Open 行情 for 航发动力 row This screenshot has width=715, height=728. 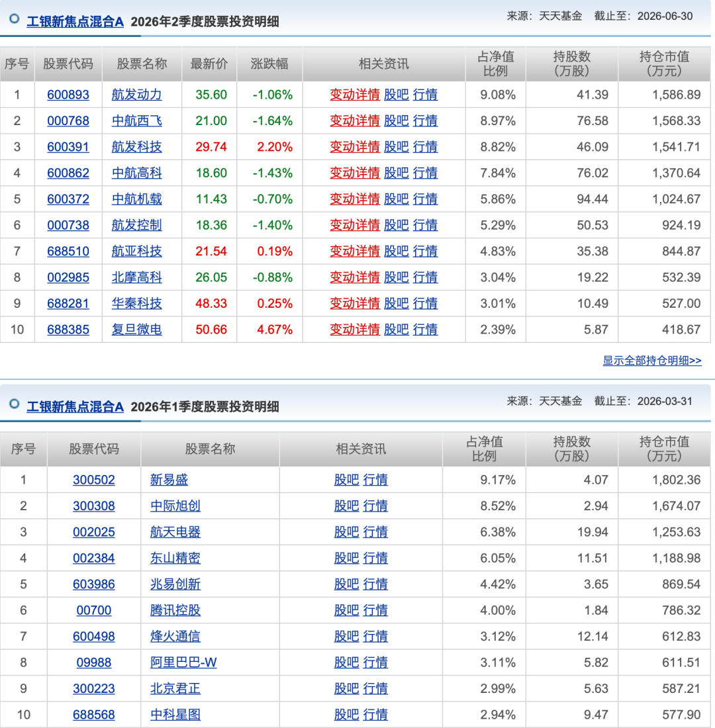pyautogui.click(x=425, y=95)
